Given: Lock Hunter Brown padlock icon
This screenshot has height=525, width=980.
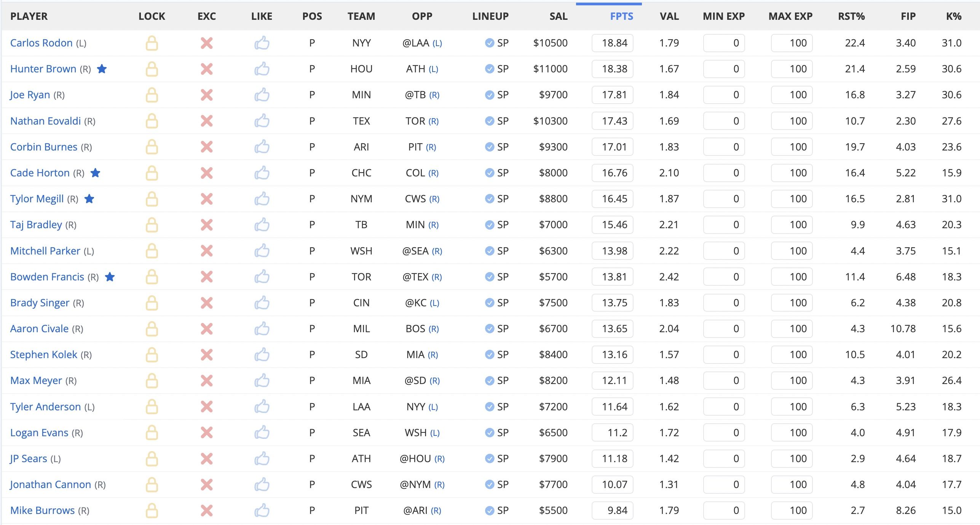Looking at the screenshot, I should [152, 69].
